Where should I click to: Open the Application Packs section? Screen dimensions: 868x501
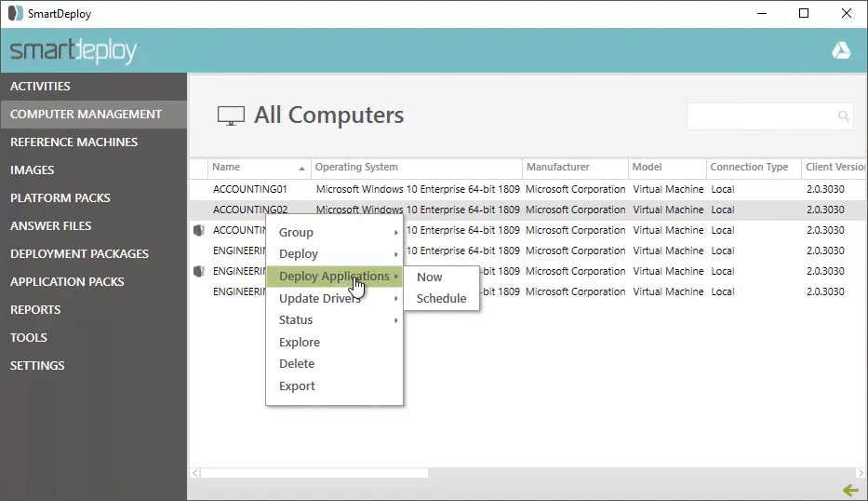(67, 281)
